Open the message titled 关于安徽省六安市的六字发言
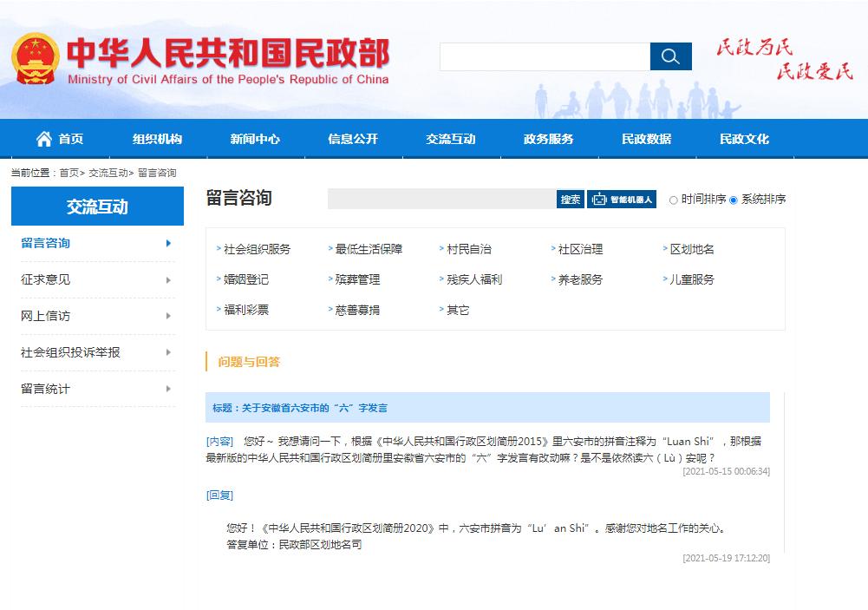868x610 pixels. tap(330, 406)
